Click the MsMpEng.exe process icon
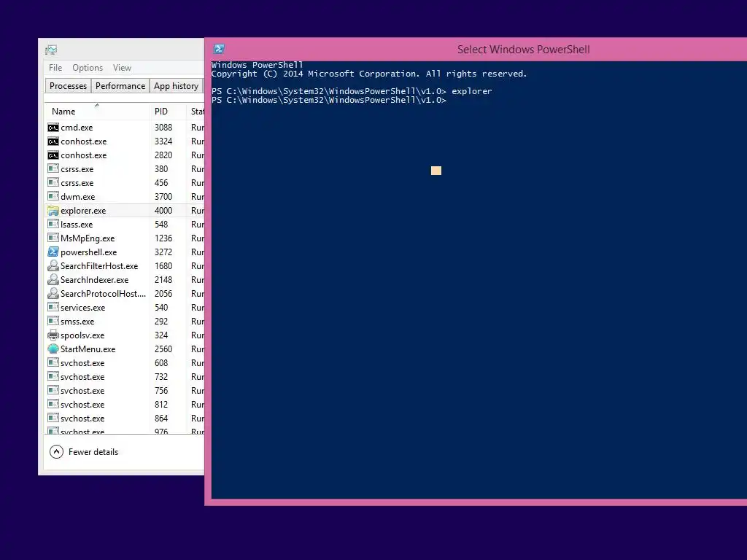The image size is (747, 560). (x=53, y=238)
